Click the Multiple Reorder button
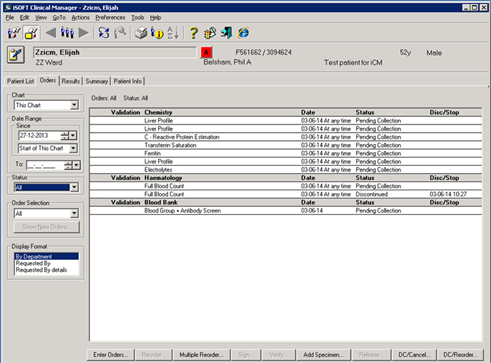Screen dimensions: 491x363 tap(201, 355)
